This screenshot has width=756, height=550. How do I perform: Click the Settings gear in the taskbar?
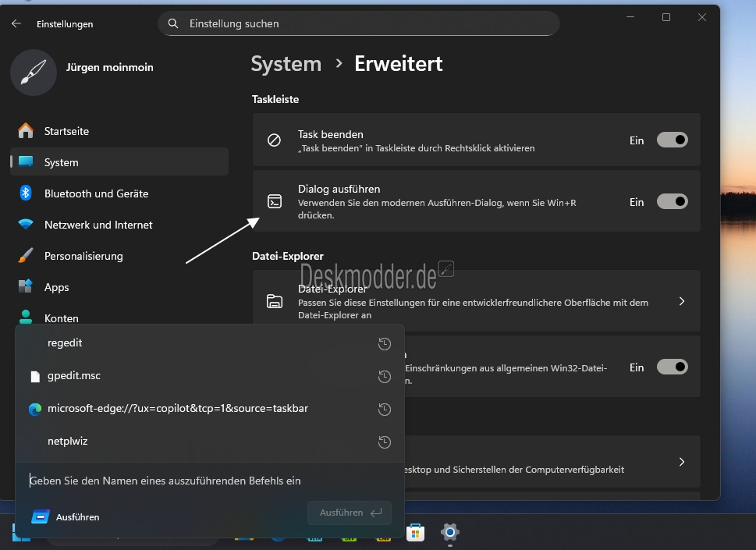449,533
